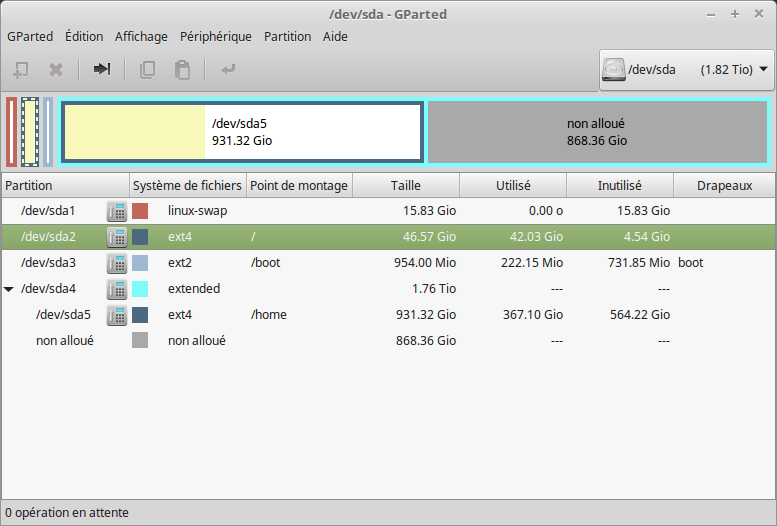Select the /dev/sda3 row in partition list
This screenshot has width=777, height=526.
coord(388,263)
